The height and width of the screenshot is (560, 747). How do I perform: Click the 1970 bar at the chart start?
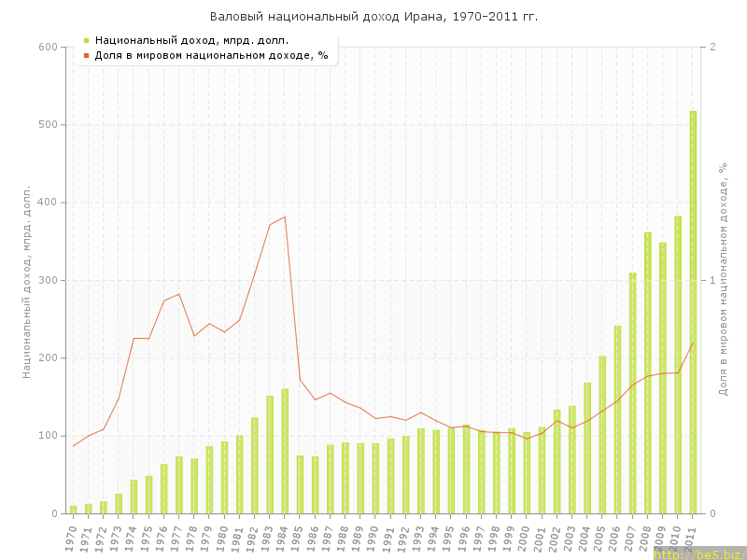[73, 510]
